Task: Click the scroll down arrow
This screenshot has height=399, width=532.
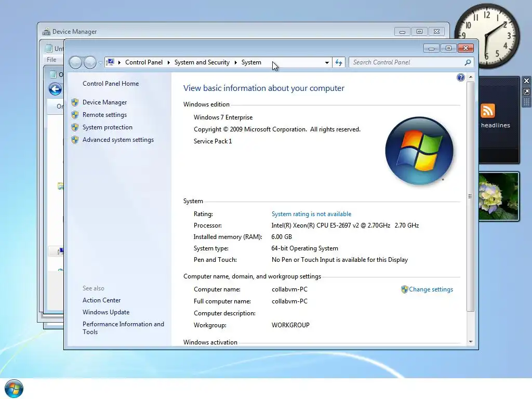Action: tap(471, 342)
